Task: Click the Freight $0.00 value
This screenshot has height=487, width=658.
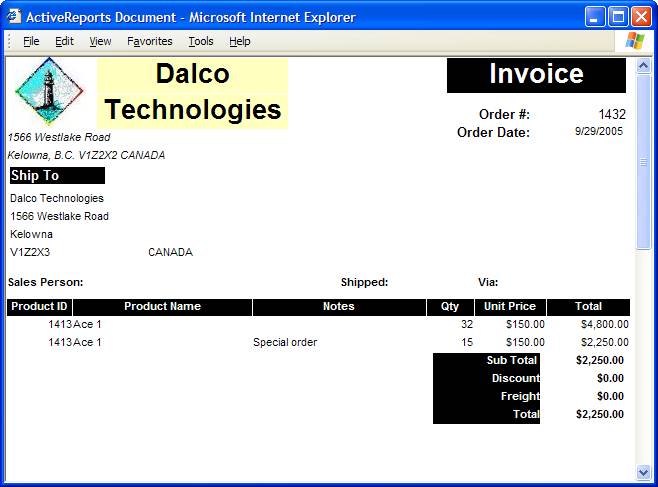Action: click(610, 396)
